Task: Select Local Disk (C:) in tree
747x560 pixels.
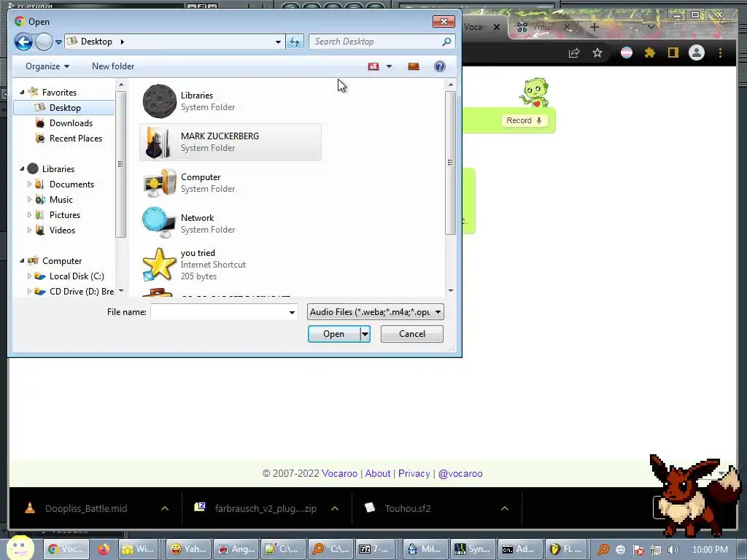Action: click(76, 276)
